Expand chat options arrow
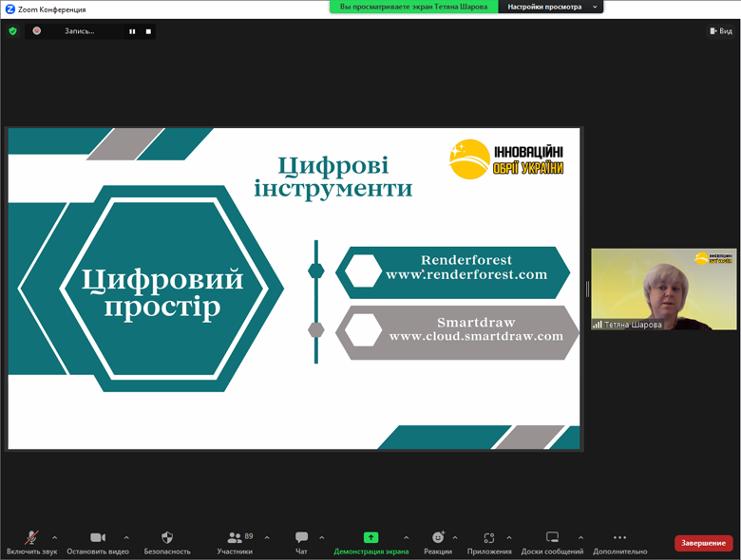 [322, 537]
